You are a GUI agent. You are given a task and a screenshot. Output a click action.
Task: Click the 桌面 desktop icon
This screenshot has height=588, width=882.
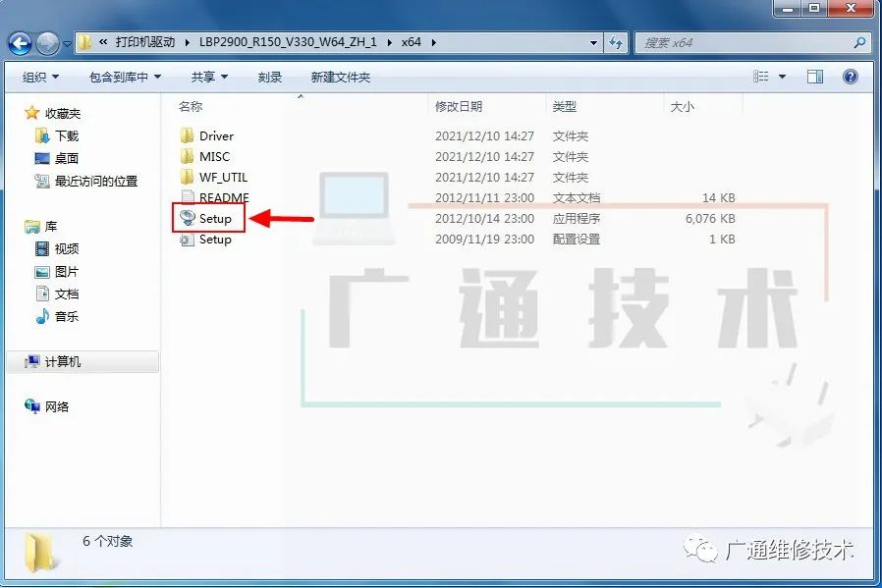click(x=42, y=158)
